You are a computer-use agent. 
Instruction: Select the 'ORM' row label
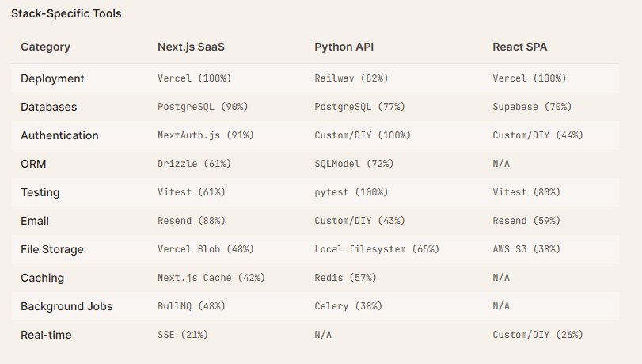point(33,164)
